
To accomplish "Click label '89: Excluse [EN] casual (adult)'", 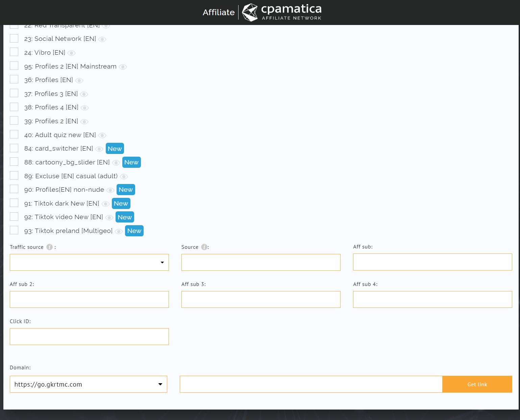I will click(71, 176).
